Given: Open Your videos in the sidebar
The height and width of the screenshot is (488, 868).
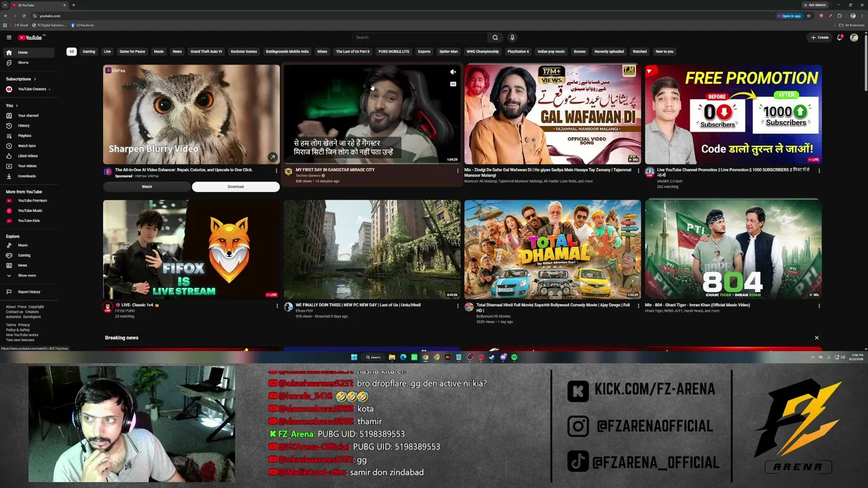Looking at the screenshot, I should pos(28,166).
